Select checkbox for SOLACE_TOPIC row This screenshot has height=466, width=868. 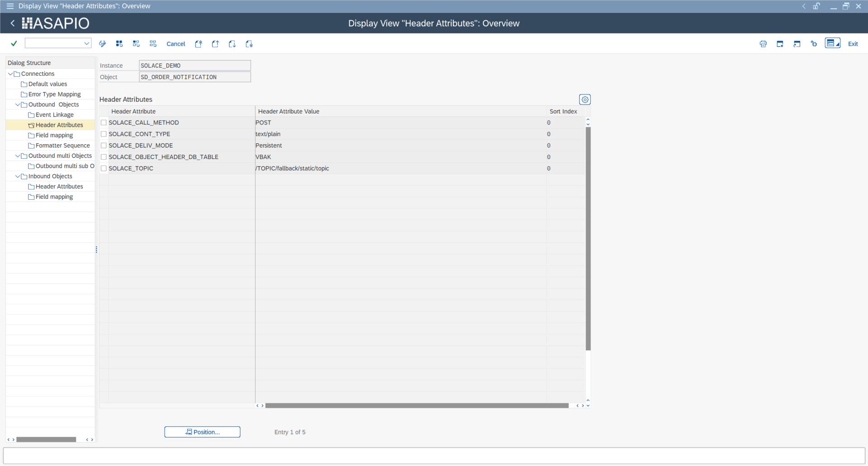(x=104, y=168)
